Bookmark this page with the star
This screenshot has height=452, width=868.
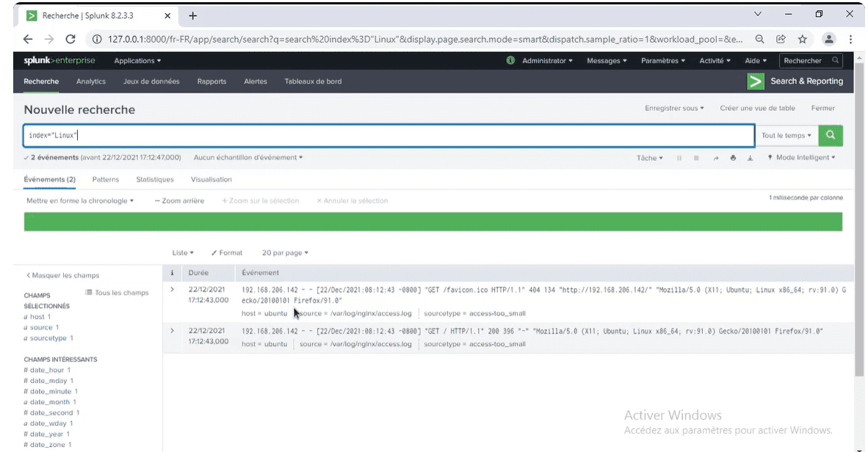pos(802,39)
